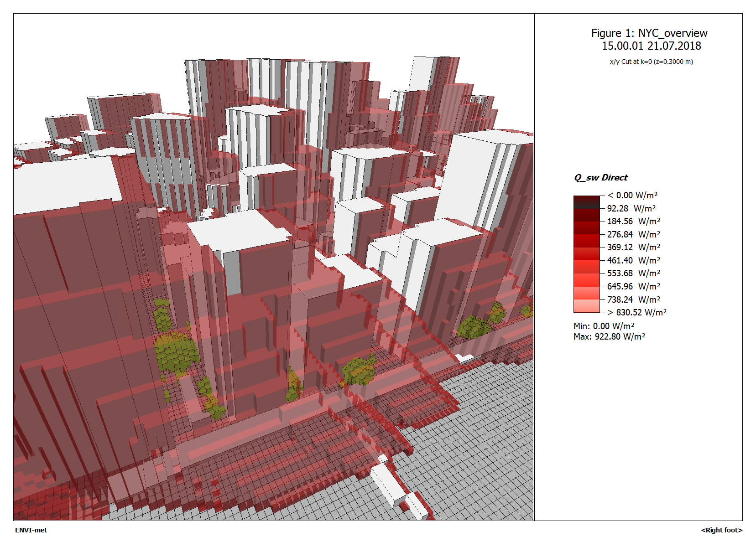Select the date text "15.00.01 21.07.2018"

click(651, 46)
